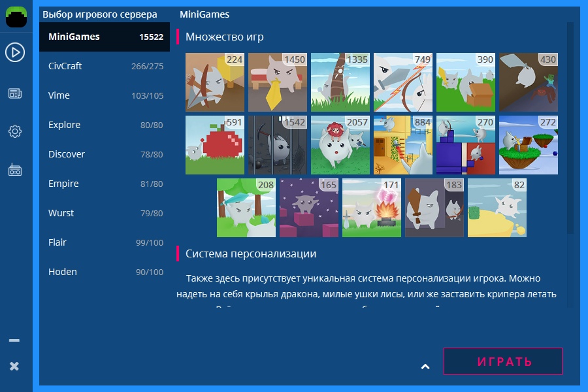The height and width of the screenshot is (392, 588).
Task: Select the Vime server
Action: tap(105, 95)
